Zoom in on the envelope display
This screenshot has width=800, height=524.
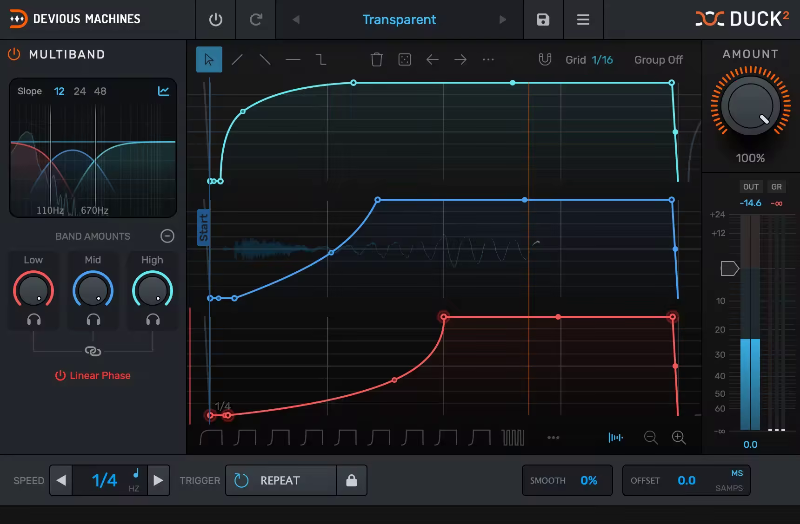click(x=679, y=437)
